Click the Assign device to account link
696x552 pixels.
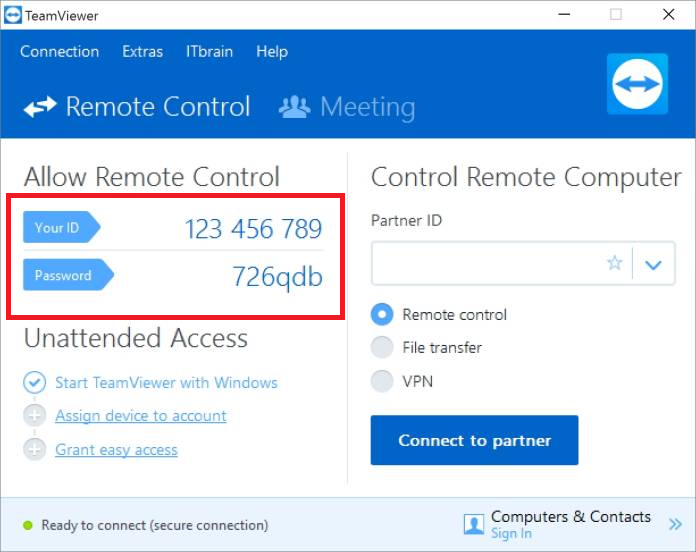pos(141,416)
